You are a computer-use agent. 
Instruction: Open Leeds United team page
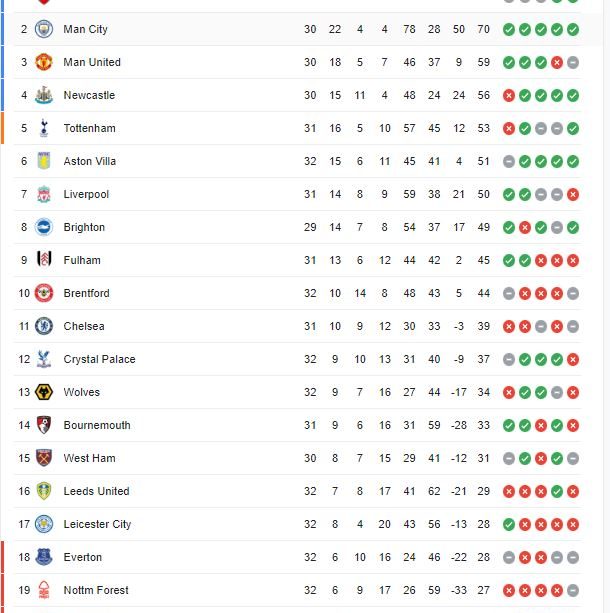(x=96, y=491)
